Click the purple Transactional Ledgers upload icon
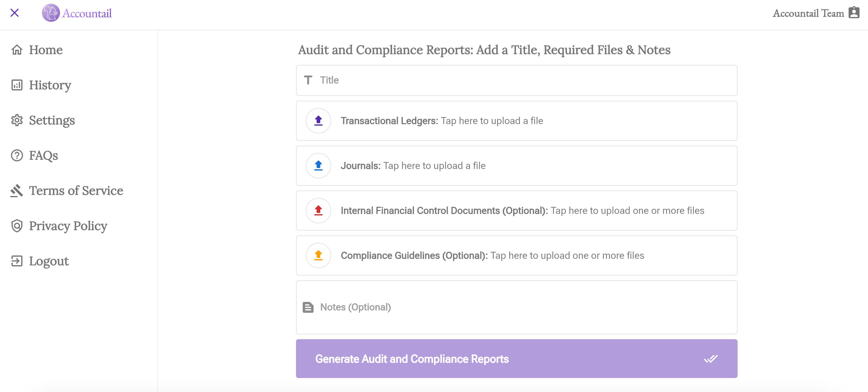The image size is (868, 392). click(x=318, y=120)
